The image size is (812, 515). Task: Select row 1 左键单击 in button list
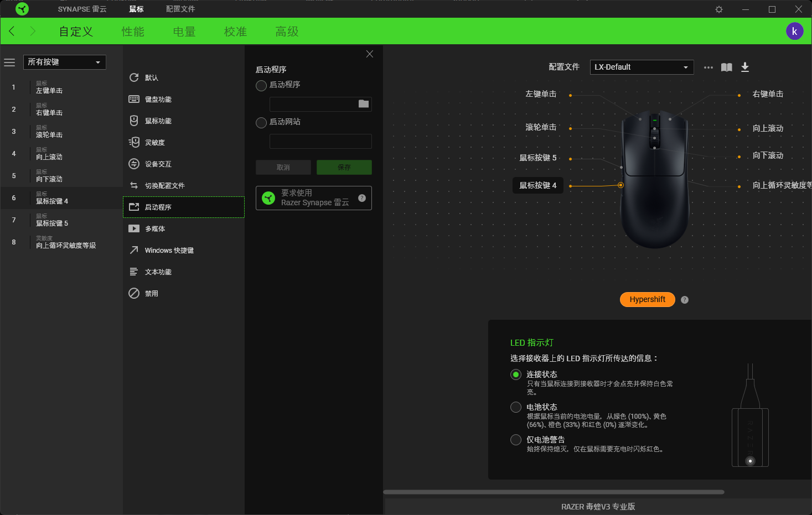coord(61,87)
